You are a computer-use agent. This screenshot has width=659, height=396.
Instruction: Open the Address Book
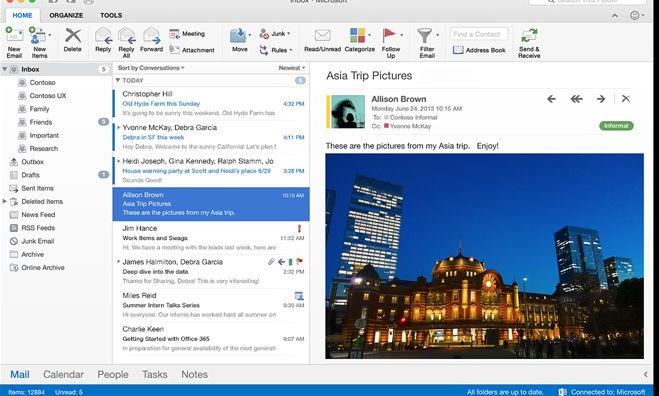[479, 50]
